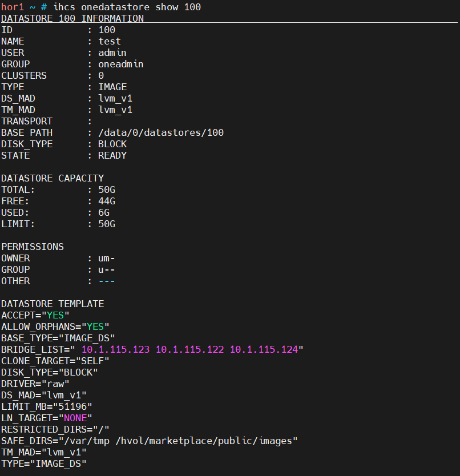
Task: Click the USED capacity value 6G
Action: (x=104, y=212)
